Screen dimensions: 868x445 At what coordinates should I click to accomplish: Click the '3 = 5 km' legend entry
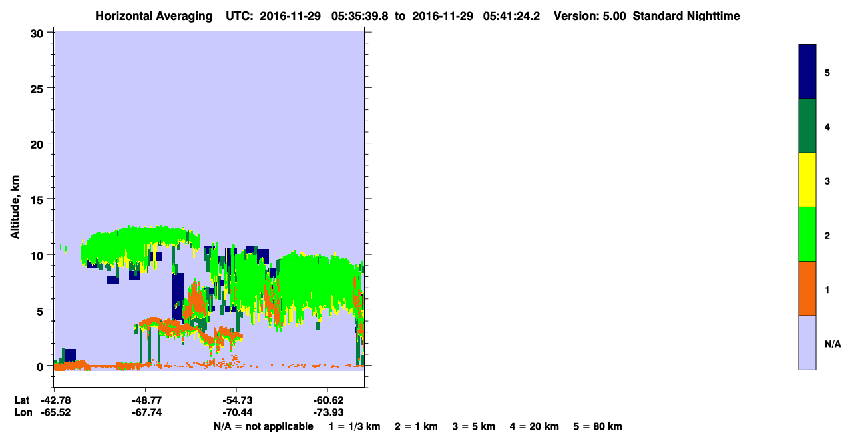(x=474, y=426)
